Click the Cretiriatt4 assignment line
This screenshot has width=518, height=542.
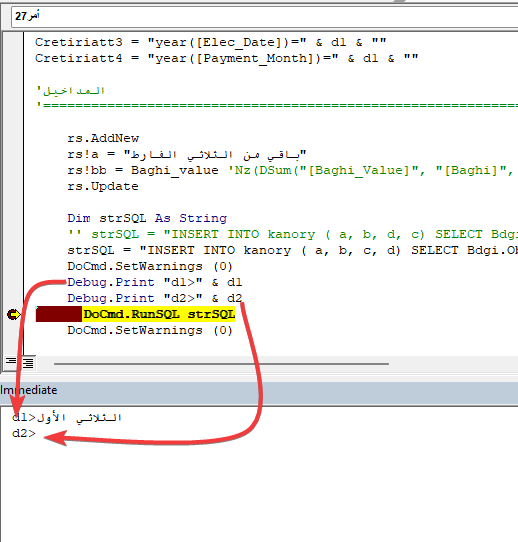coord(226,58)
